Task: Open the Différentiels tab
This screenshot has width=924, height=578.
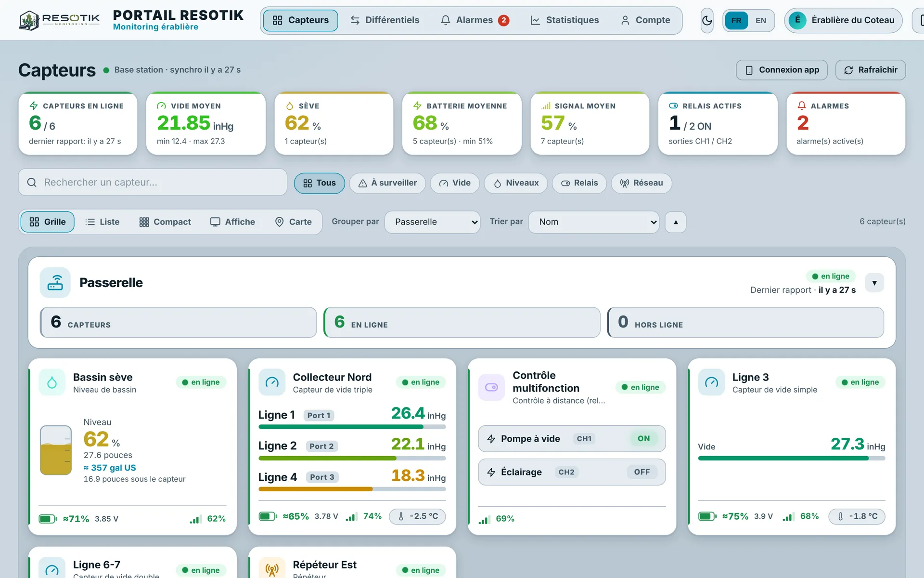Action: click(x=385, y=20)
